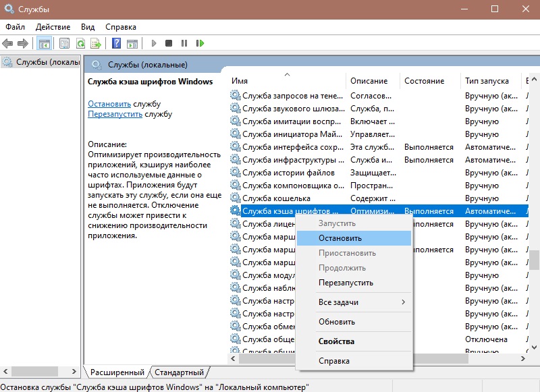
Task: Click the Остановить службу link
Action: coord(109,104)
